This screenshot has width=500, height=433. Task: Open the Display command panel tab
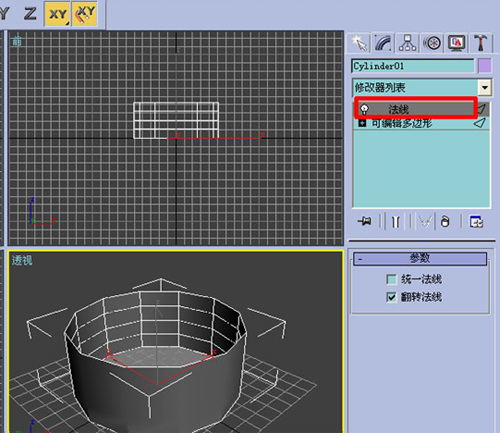pos(457,43)
